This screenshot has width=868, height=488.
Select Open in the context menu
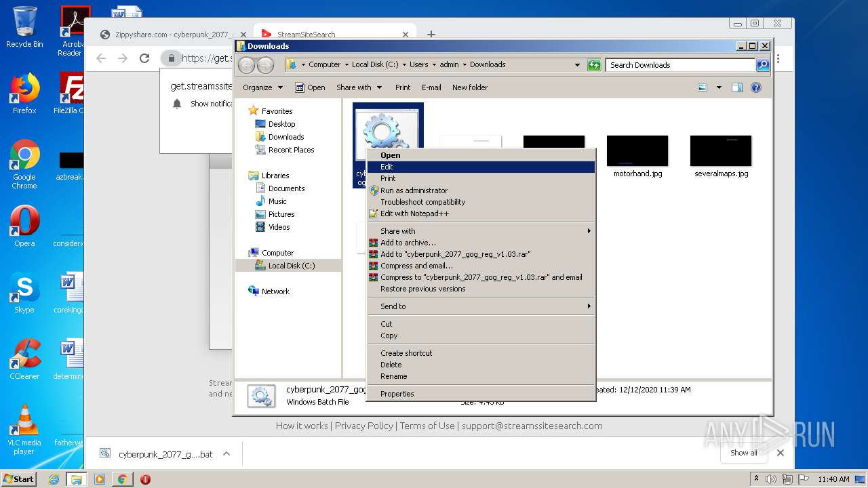[x=481, y=155]
